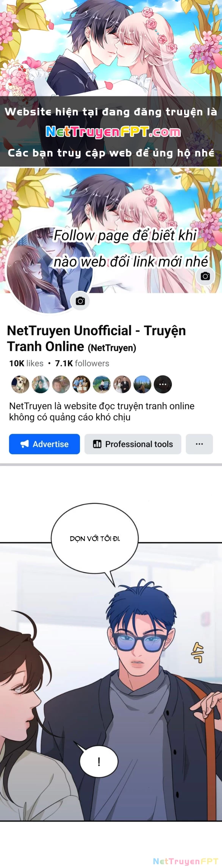Expand the dark more-followers ellipsis circle

coord(163,384)
